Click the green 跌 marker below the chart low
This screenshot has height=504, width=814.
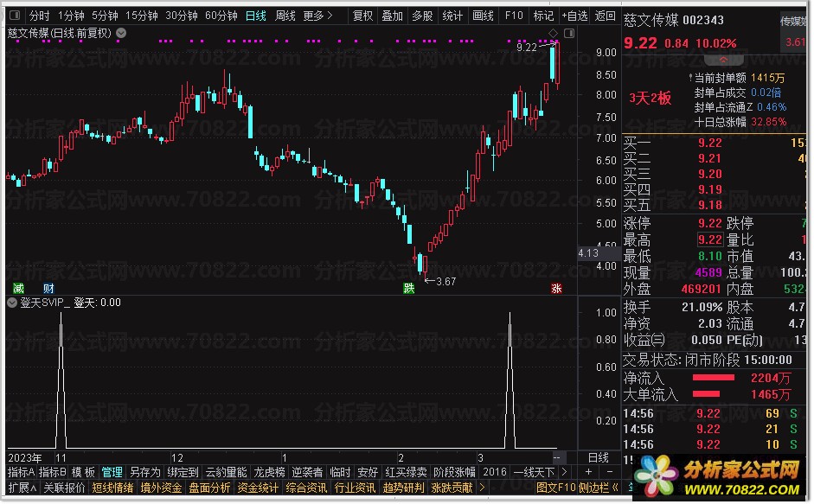pyautogui.click(x=409, y=289)
